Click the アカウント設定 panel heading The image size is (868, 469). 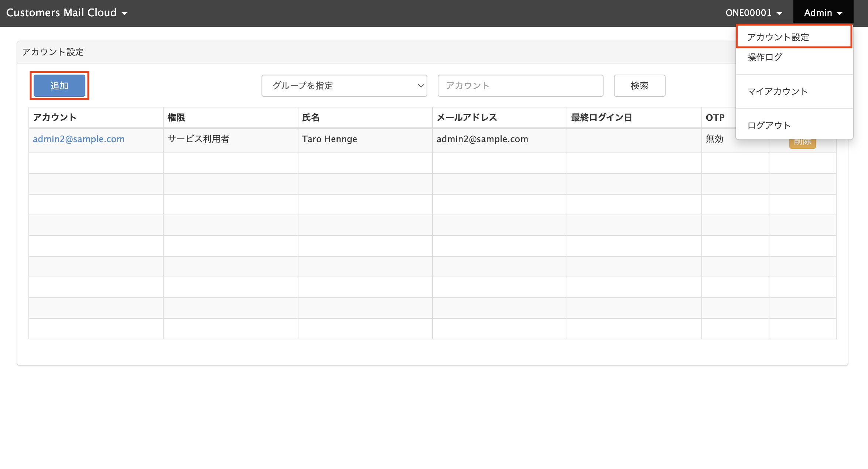(x=53, y=52)
